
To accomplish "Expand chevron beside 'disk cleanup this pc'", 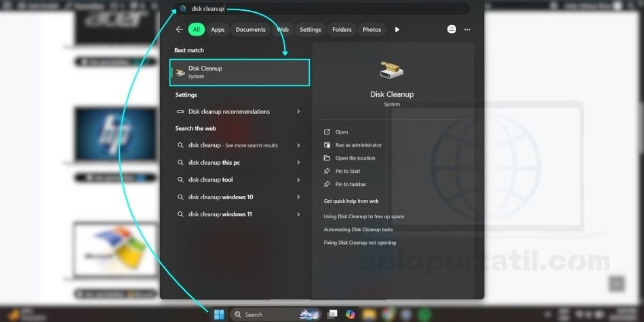I will [298, 163].
